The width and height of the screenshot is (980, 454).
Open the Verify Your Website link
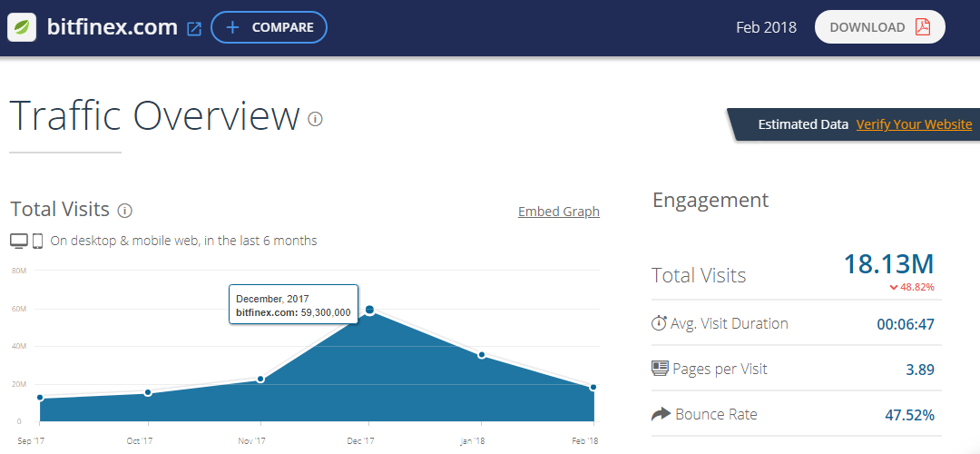tap(914, 124)
